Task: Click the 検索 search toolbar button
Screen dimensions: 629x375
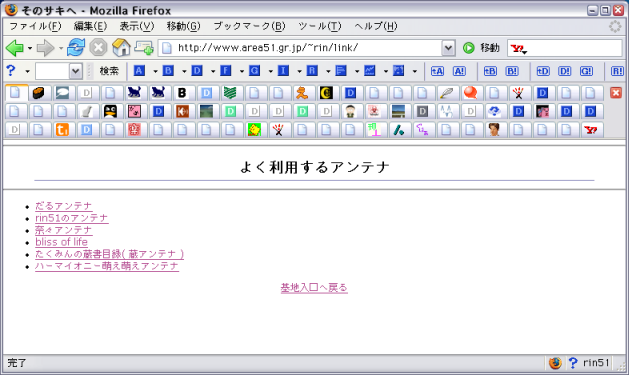Action: [109, 71]
